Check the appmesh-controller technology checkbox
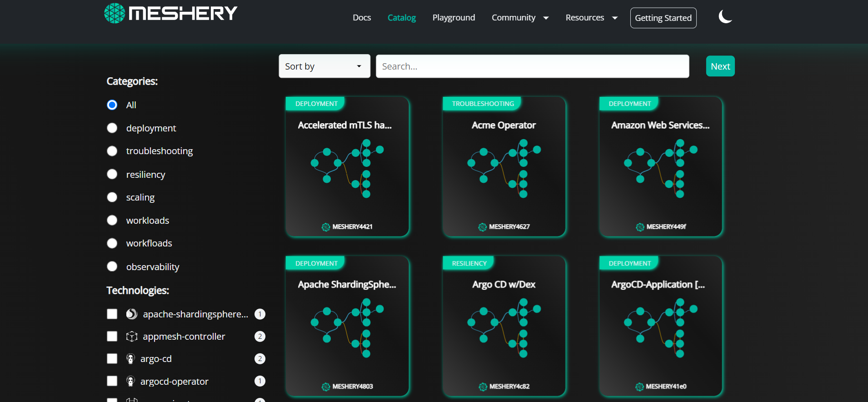The image size is (868, 402). tap(112, 337)
